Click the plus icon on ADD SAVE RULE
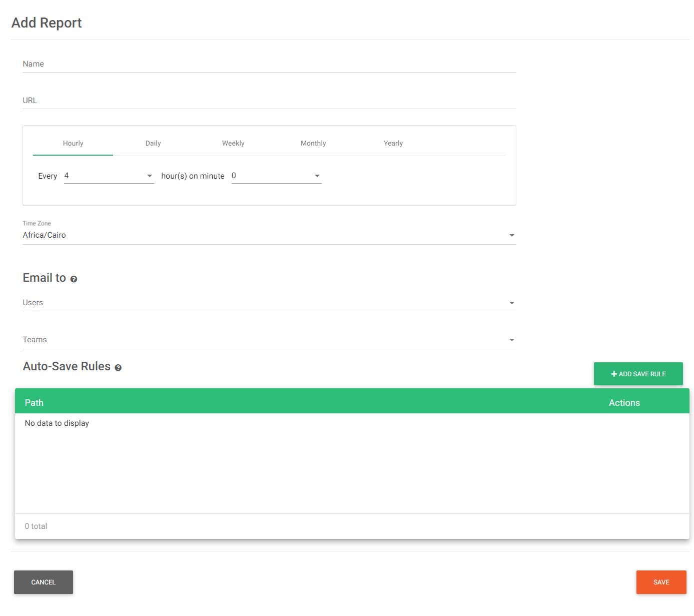Screen dimensions: 694x616 pyautogui.click(x=614, y=374)
